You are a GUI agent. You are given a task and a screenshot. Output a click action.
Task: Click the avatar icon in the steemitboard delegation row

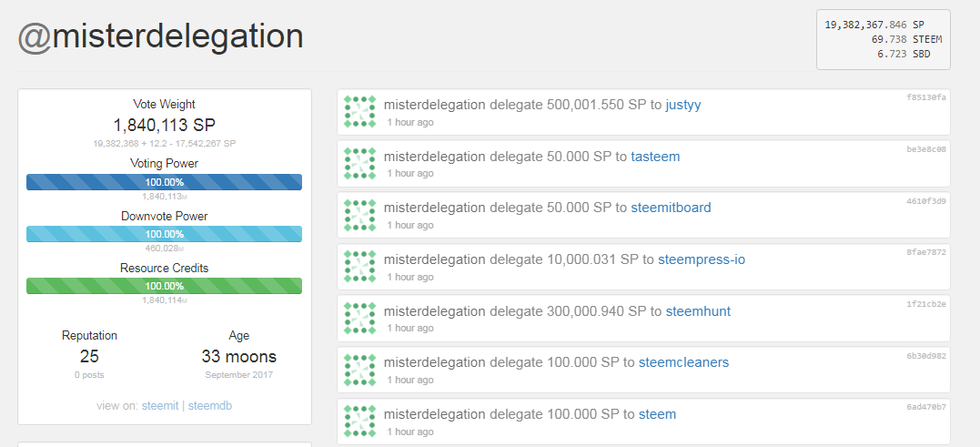pos(360,215)
